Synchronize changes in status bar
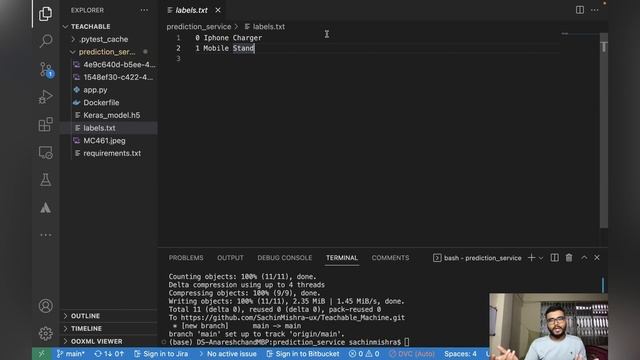This screenshot has height=360, width=640. [x=109, y=354]
